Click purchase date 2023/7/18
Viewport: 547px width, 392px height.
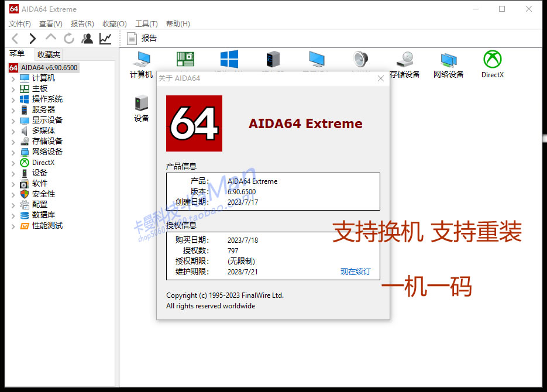(243, 240)
